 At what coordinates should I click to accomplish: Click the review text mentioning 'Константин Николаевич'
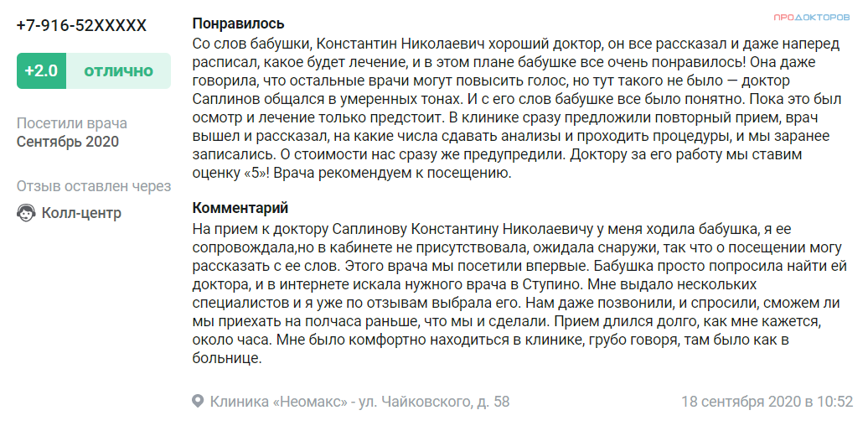517,108
